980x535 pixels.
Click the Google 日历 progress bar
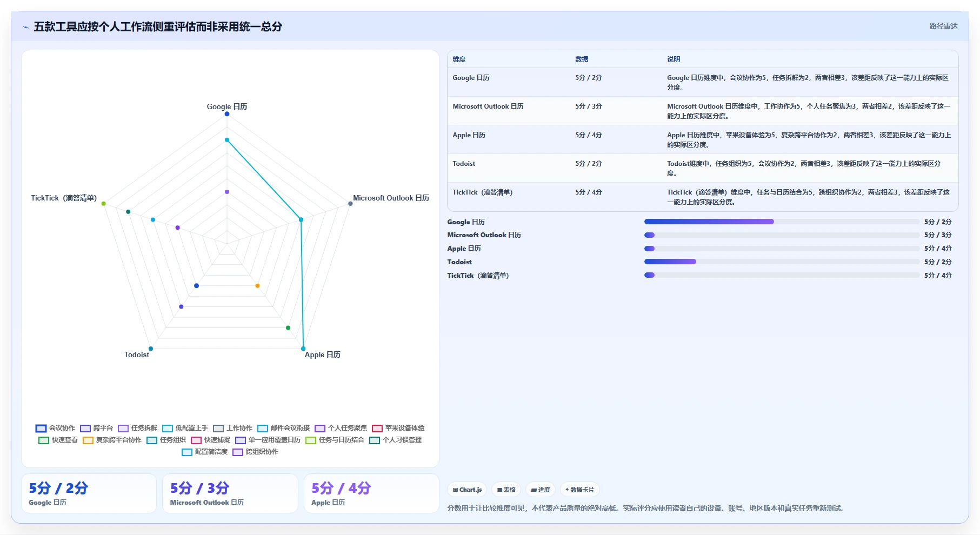782,222
